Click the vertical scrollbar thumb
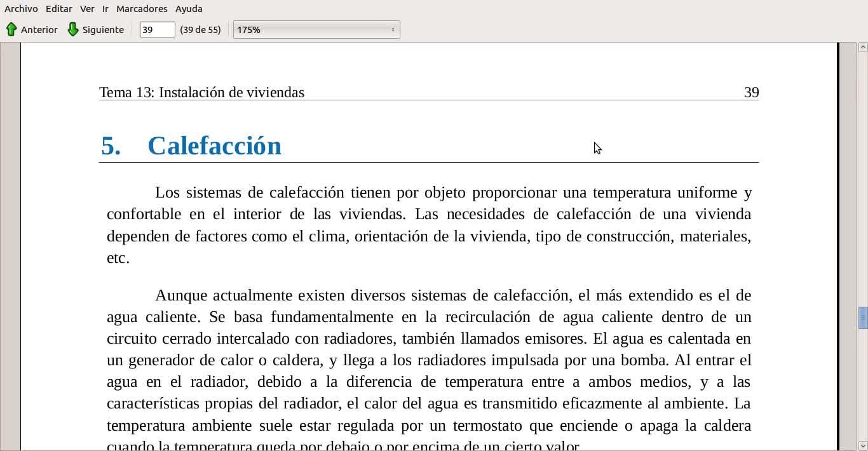868x451 pixels. [x=863, y=318]
